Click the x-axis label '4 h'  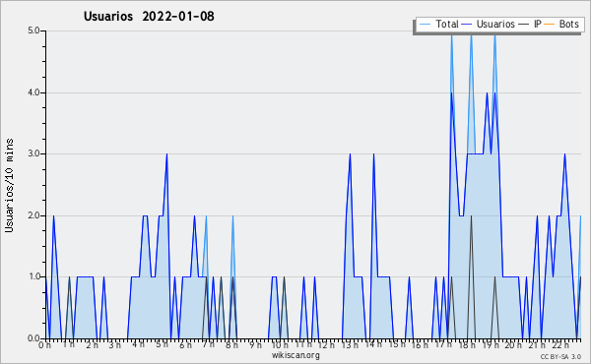pyautogui.click(x=138, y=344)
